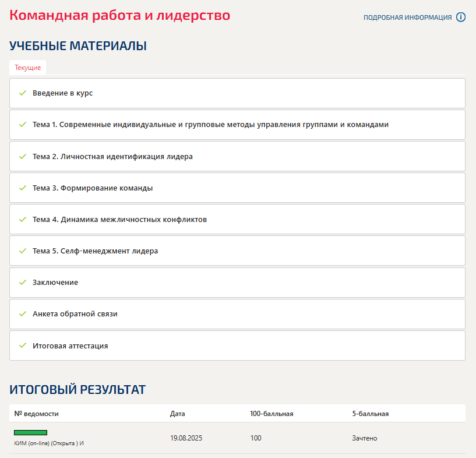Image resolution: width=476 pixels, height=458 pixels.
Task: Expand Тема 4. Динамика межличностных конфликтов
Action: click(237, 220)
